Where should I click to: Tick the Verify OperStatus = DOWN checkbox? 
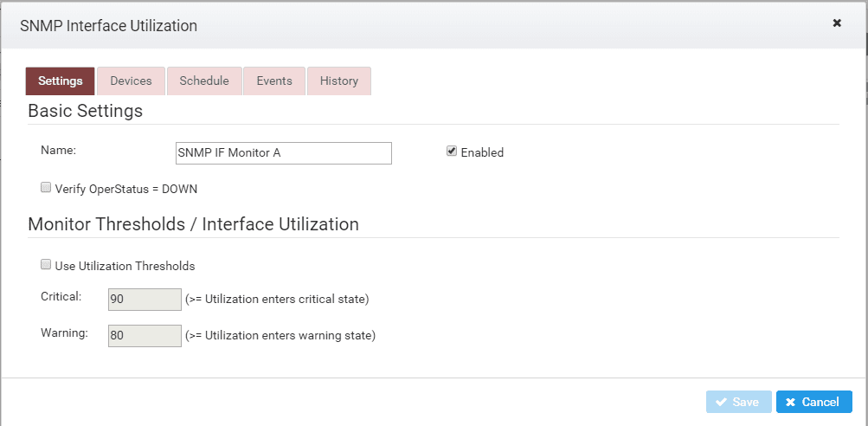(45, 188)
